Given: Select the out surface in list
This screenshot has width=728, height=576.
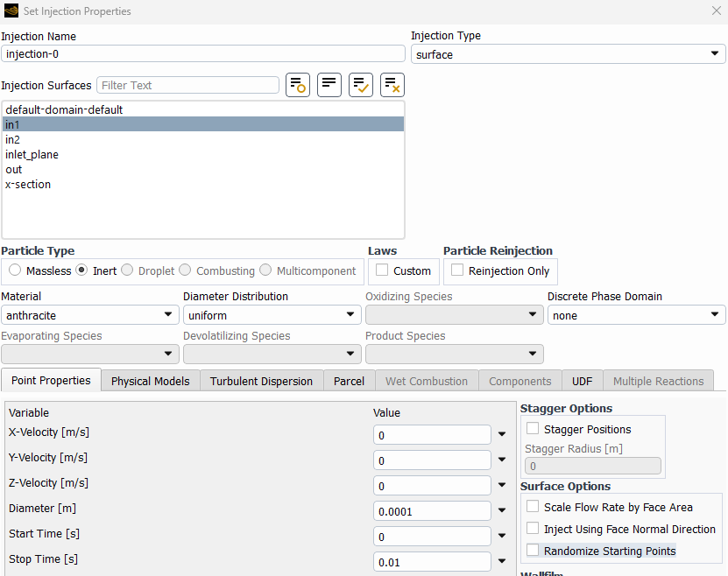Looking at the screenshot, I should pos(14,170).
